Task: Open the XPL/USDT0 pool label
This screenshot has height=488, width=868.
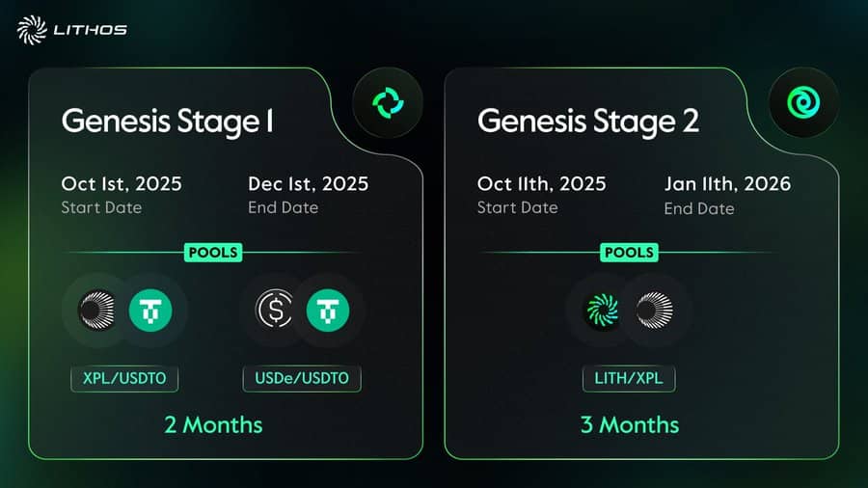Action: [x=122, y=378]
